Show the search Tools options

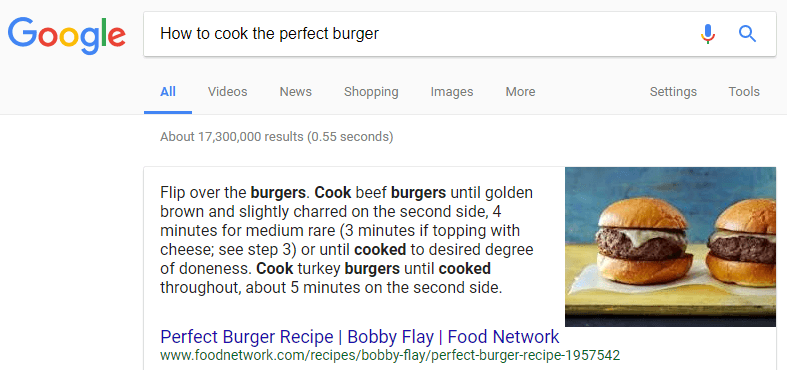744,92
